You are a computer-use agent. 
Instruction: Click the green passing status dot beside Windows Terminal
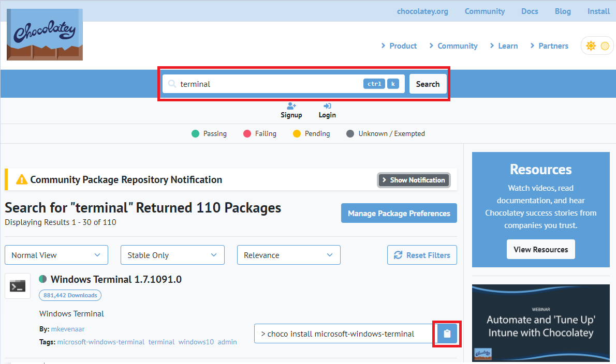click(43, 279)
